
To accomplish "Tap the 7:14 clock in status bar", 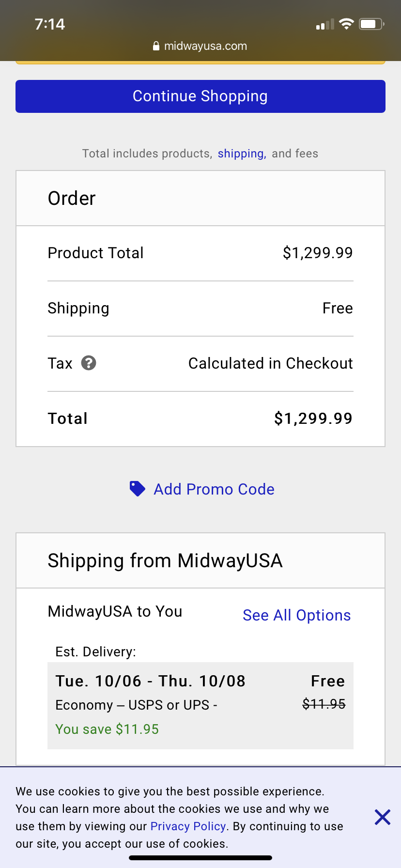I will [x=50, y=24].
